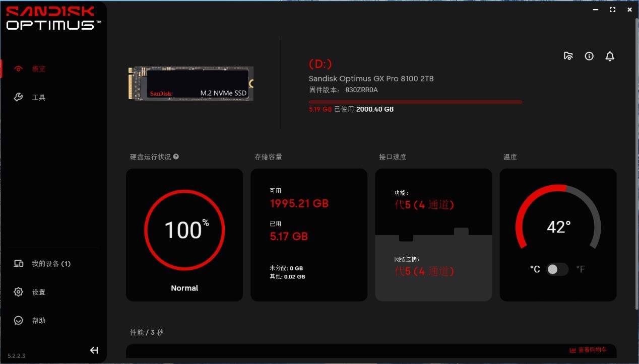Viewport: 639px width, 364px height.
Task: Click the M.2 NVMe SSD drive image
Action: pos(190,84)
